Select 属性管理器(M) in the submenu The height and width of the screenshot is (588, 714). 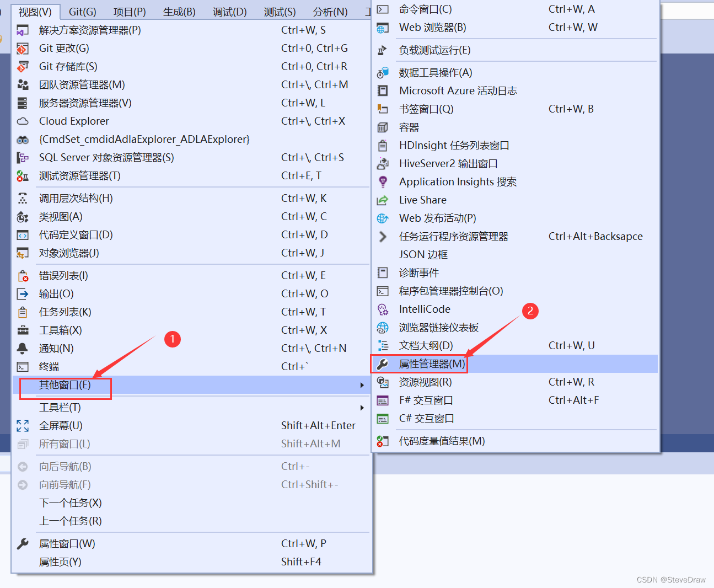coord(516,364)
